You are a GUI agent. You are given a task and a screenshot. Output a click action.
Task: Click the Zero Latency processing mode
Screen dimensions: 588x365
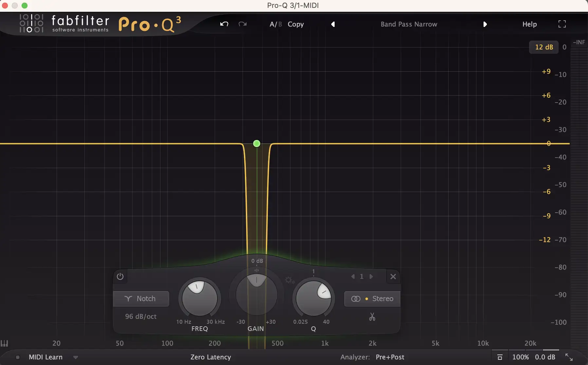click(x=211, y=357)
